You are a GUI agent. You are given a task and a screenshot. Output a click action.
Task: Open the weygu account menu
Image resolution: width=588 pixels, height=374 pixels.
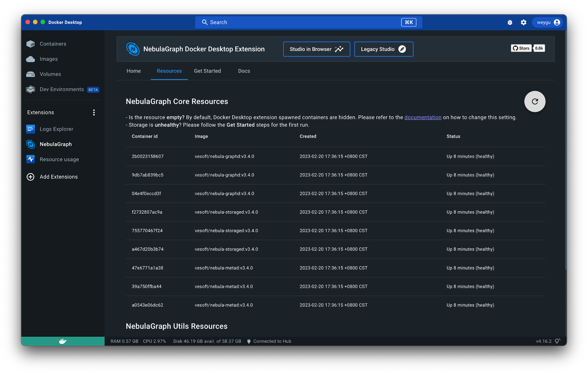pos(547,22)
